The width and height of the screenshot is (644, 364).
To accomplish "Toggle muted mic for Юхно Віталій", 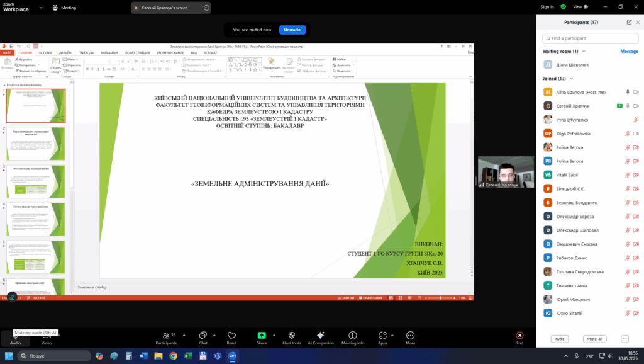I will 628,313.
